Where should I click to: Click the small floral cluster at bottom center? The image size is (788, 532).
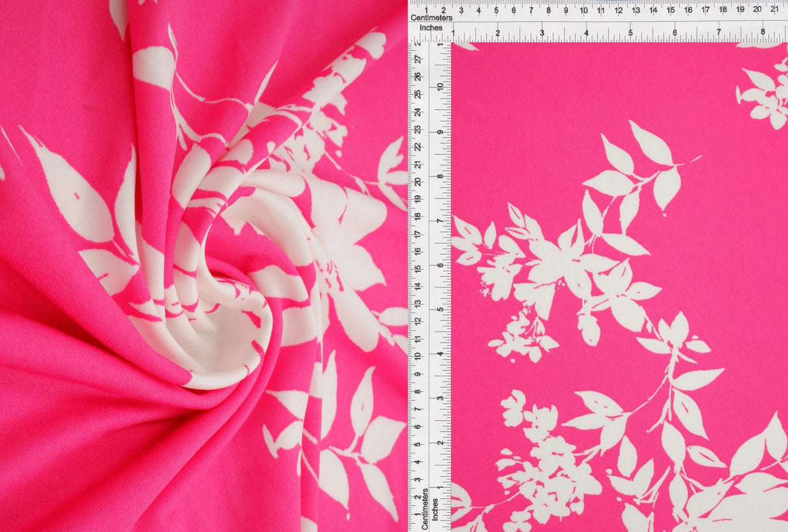click(552, 467)
